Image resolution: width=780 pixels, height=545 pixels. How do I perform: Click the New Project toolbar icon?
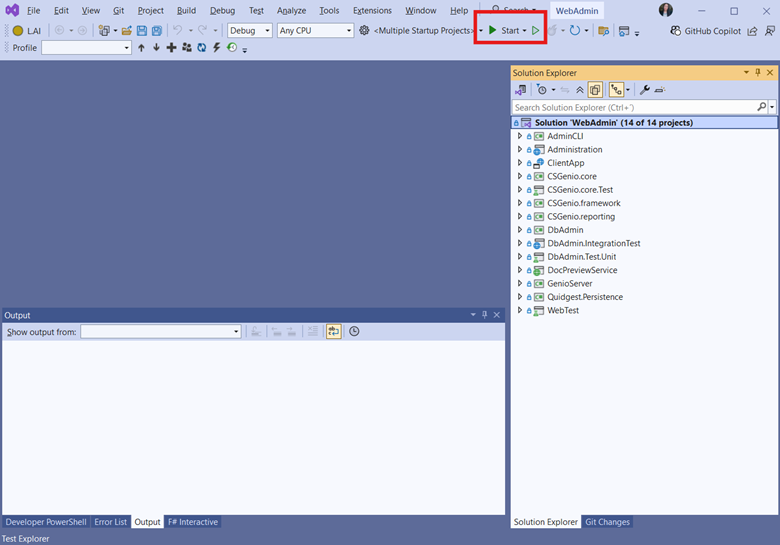(104, 30)
